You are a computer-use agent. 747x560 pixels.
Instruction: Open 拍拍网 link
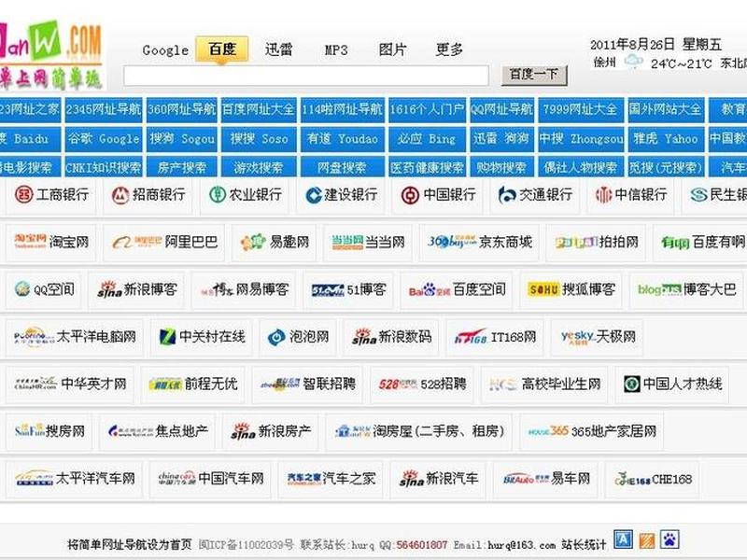click(597, 242)
